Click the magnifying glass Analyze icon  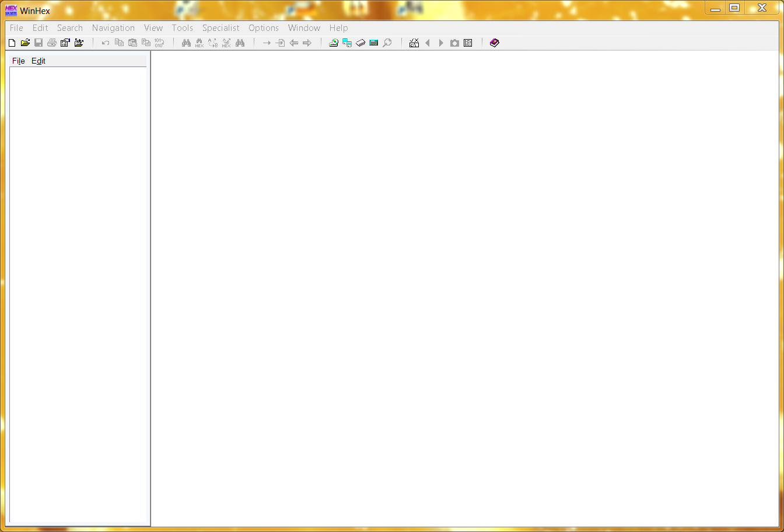[387, 43]
